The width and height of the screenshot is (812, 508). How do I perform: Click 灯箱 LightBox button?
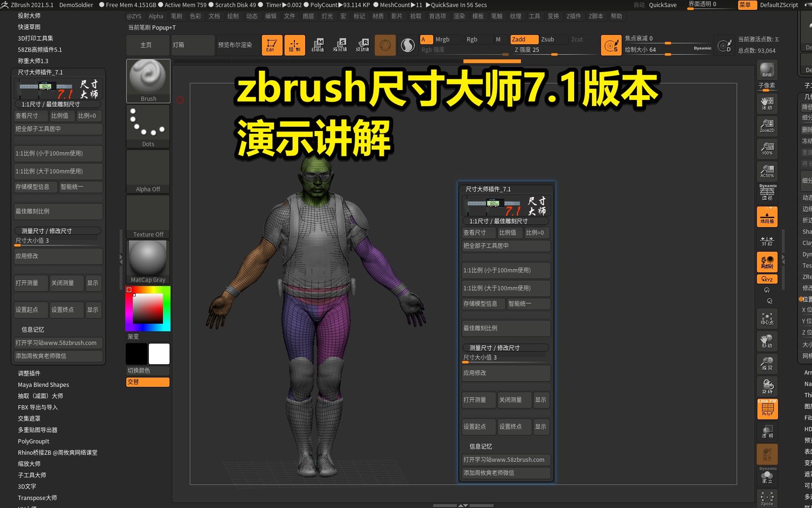[193, 45]
